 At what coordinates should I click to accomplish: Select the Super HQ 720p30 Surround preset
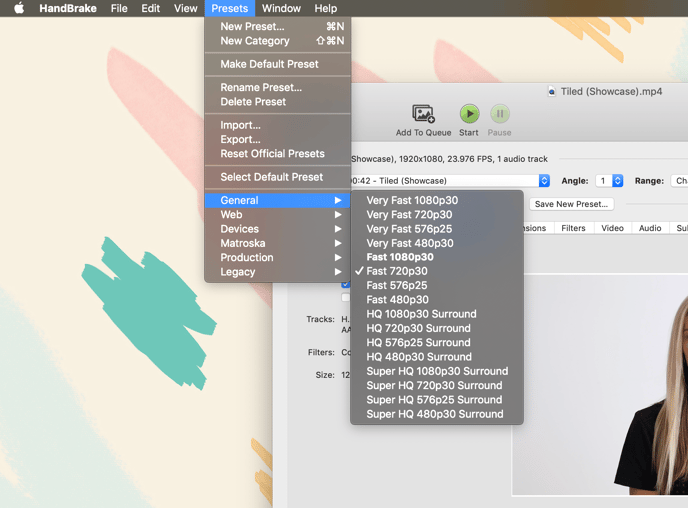(437, 385)
